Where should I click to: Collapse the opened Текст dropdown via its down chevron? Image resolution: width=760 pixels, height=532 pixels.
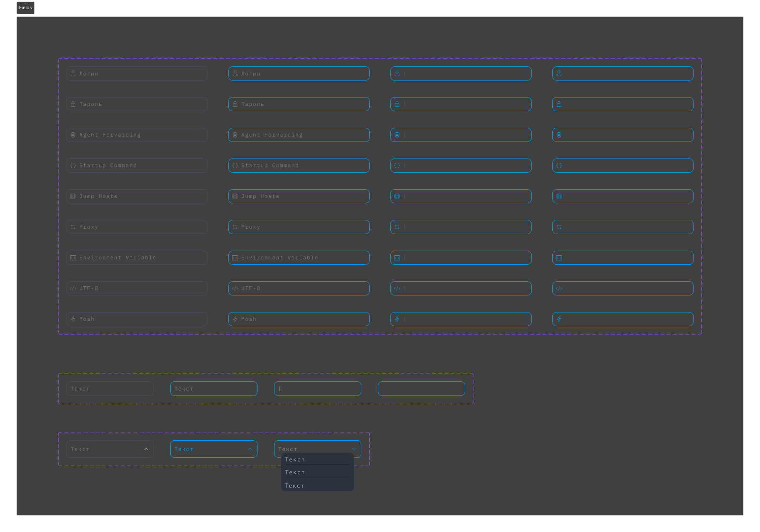[354, 449]
